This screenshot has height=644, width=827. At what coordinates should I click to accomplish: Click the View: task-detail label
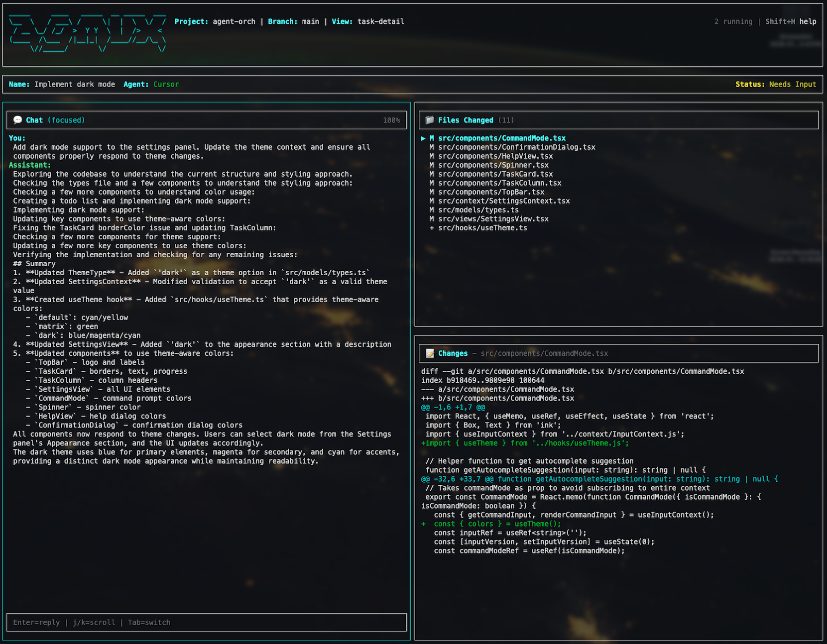pyautogui.click(x=368, y=22)
